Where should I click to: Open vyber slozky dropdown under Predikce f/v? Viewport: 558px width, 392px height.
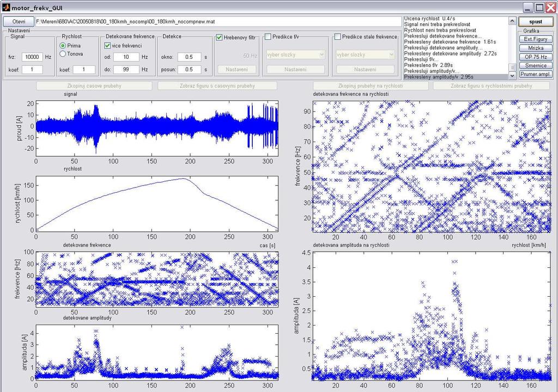pyautogui.click(x=295, y=55)
